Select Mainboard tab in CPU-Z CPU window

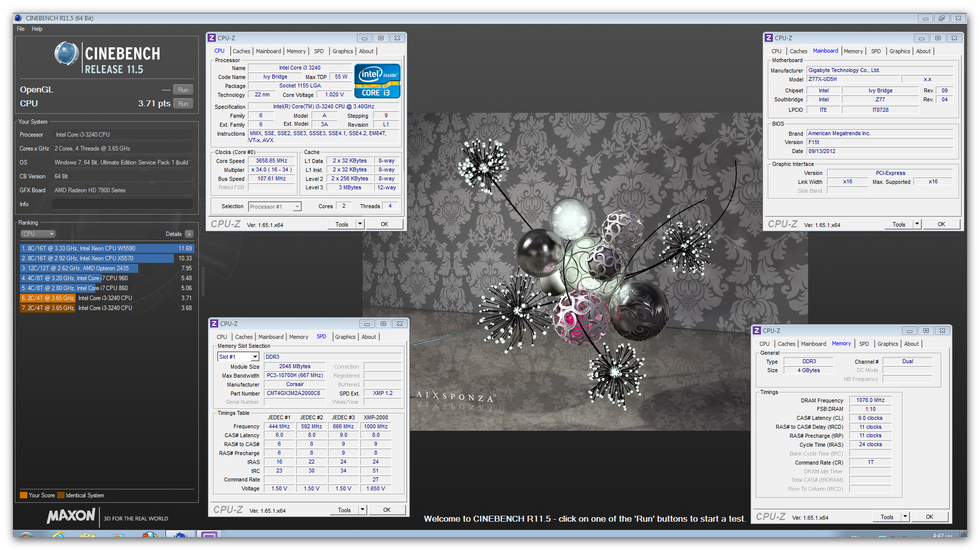[268, 51]
